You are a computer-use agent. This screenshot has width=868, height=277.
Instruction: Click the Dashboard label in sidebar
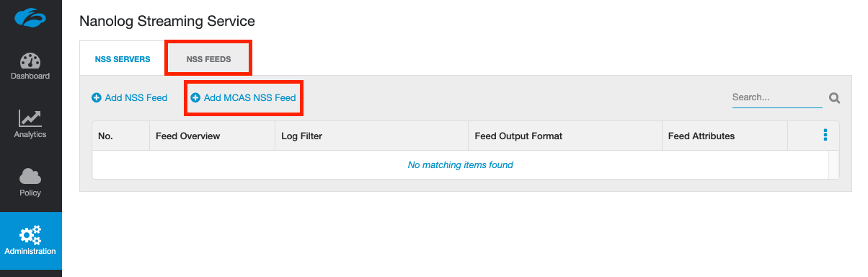coord(30,76)
